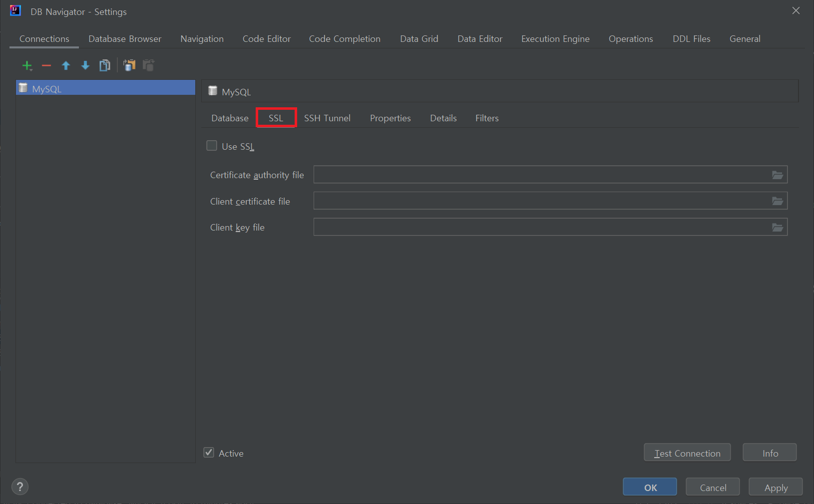
Task: Duplicate the connection with the copy icon
Action: (x=105, y=65)
